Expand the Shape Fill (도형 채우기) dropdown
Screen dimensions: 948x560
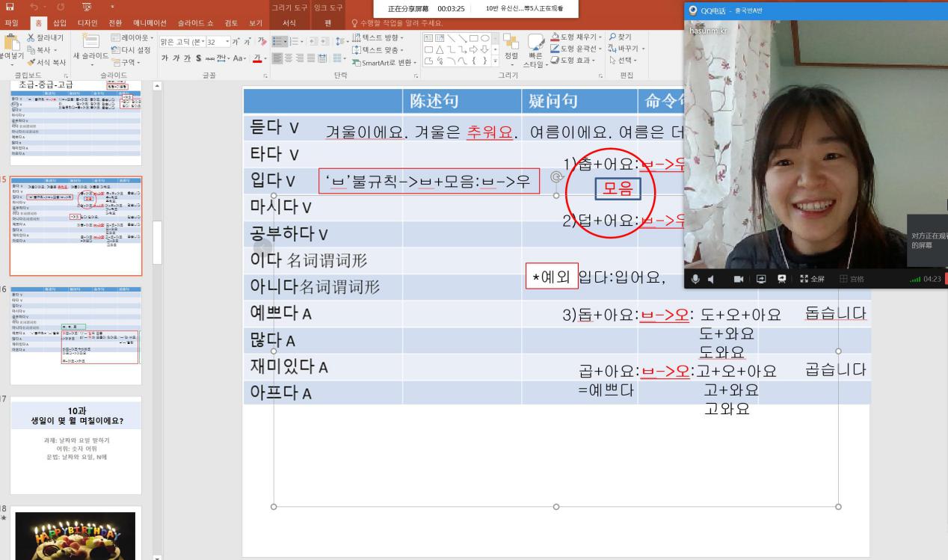coord(602,37)
